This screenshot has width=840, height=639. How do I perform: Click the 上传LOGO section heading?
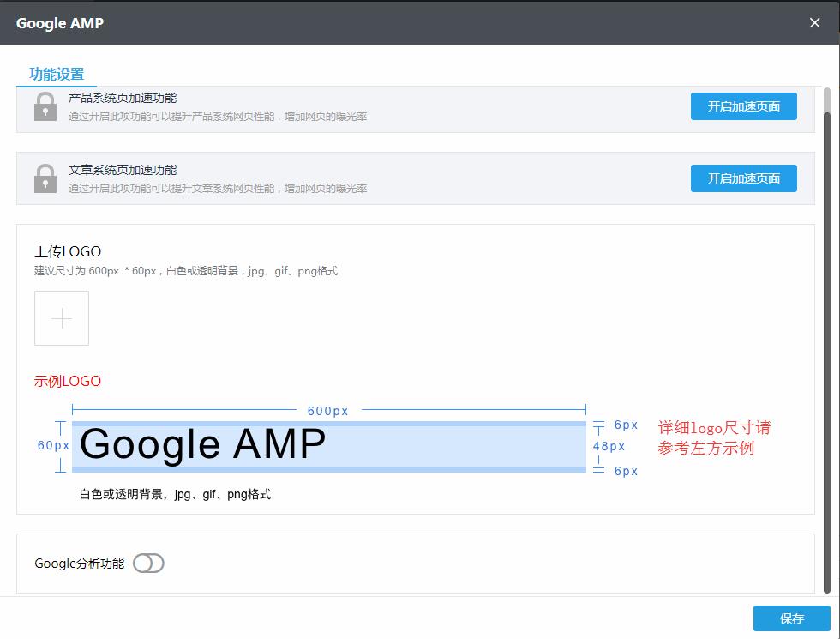[x=68, y=251]
